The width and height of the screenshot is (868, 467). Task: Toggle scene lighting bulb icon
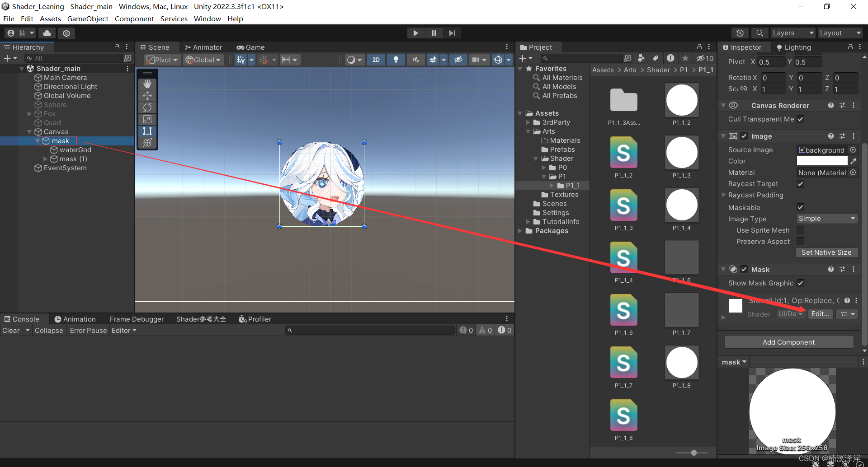(x=396, y=60)
